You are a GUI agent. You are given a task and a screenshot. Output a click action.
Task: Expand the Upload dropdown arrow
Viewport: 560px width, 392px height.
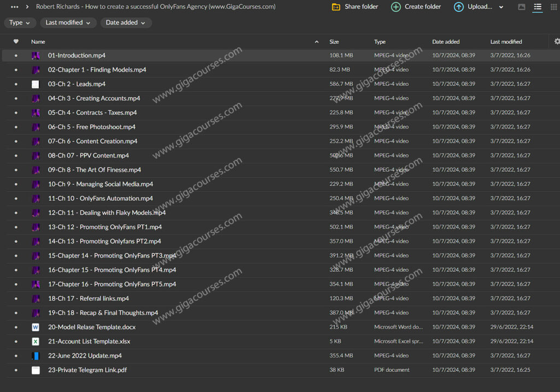point(501,8)
